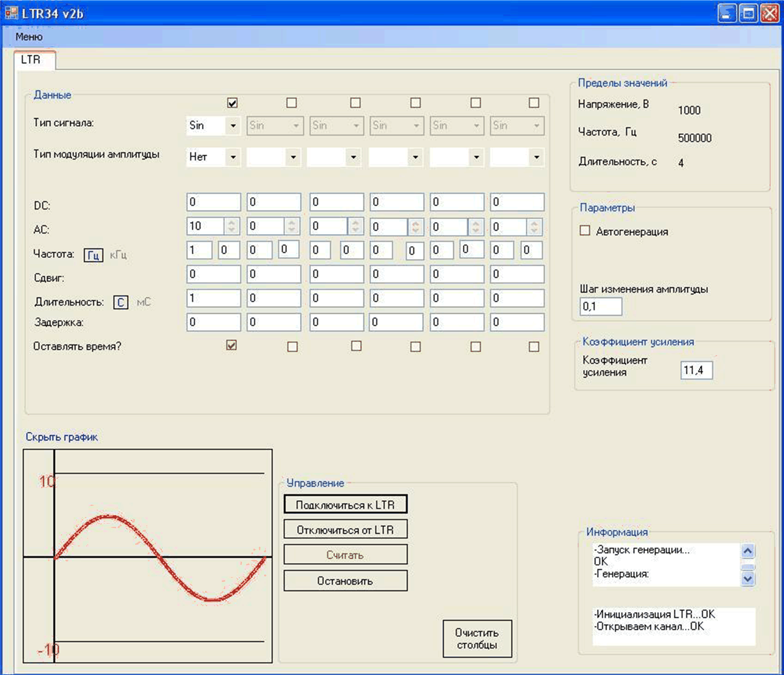Select Гц frequency unit
This screenshot has height=675, width=784.
tap(93, 255)
